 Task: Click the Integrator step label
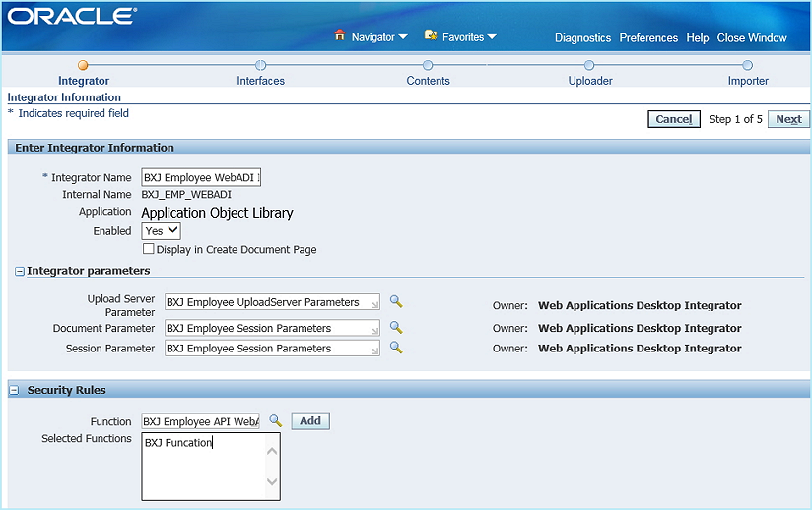coord(84,81)
